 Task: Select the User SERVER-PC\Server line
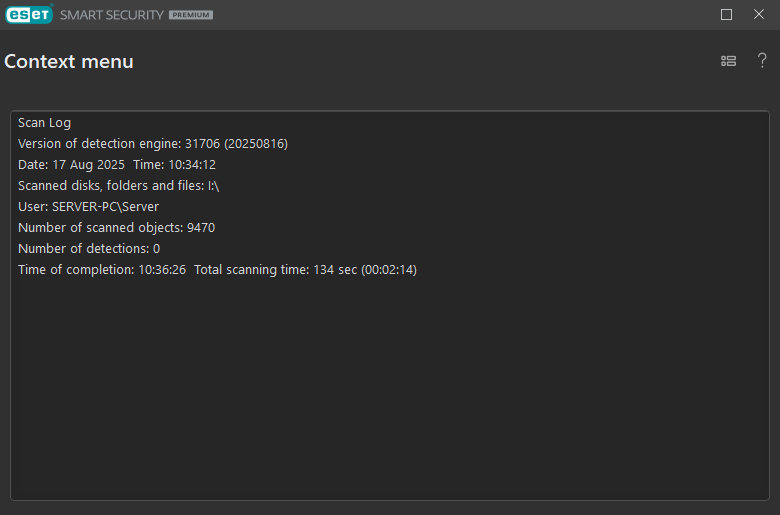tap(89, 206)
